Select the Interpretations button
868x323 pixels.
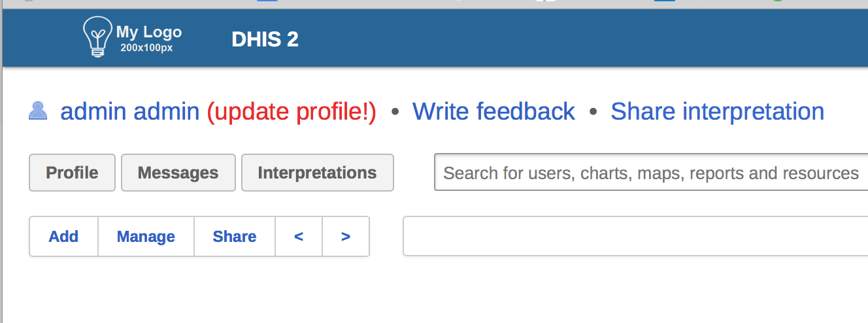click(317, 173)
